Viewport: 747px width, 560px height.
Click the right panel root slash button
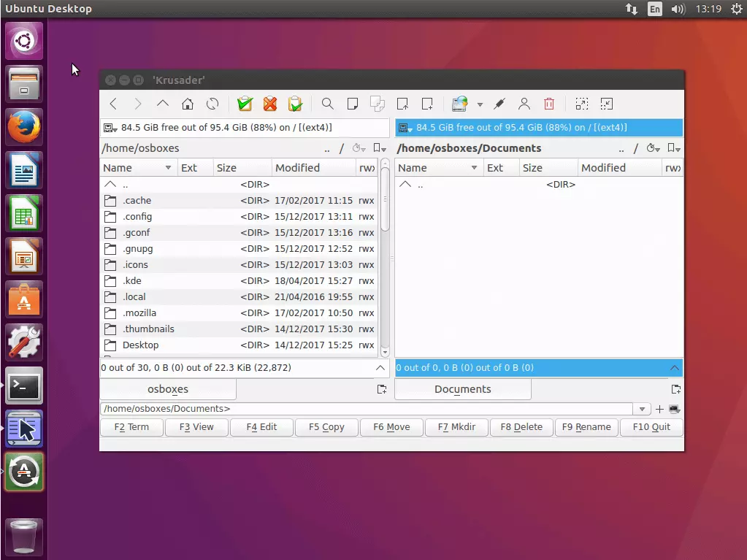click(x=636, y=148)
